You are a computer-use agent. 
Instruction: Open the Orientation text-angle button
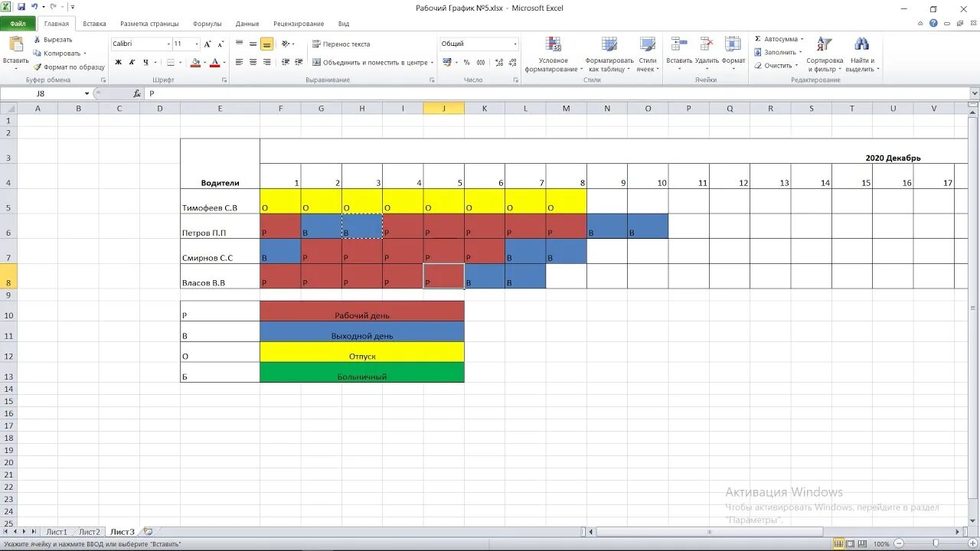pyautogui.click(x=287, y=44)
